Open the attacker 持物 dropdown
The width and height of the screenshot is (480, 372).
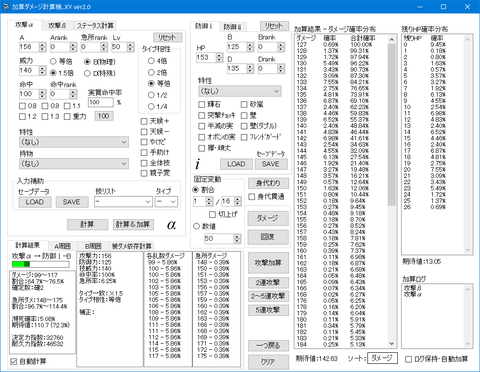tap(74, 164)
